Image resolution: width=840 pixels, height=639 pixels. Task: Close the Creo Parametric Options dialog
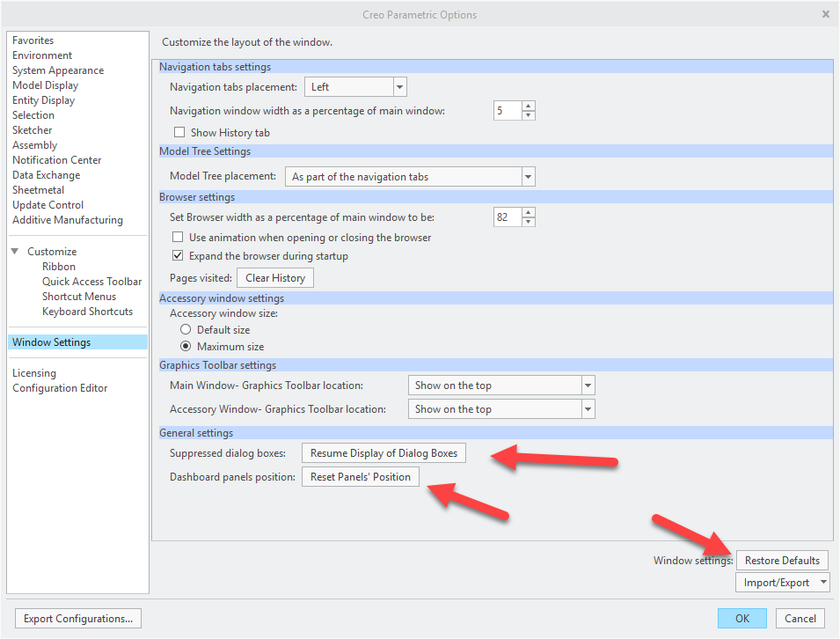tap(826, 14)
